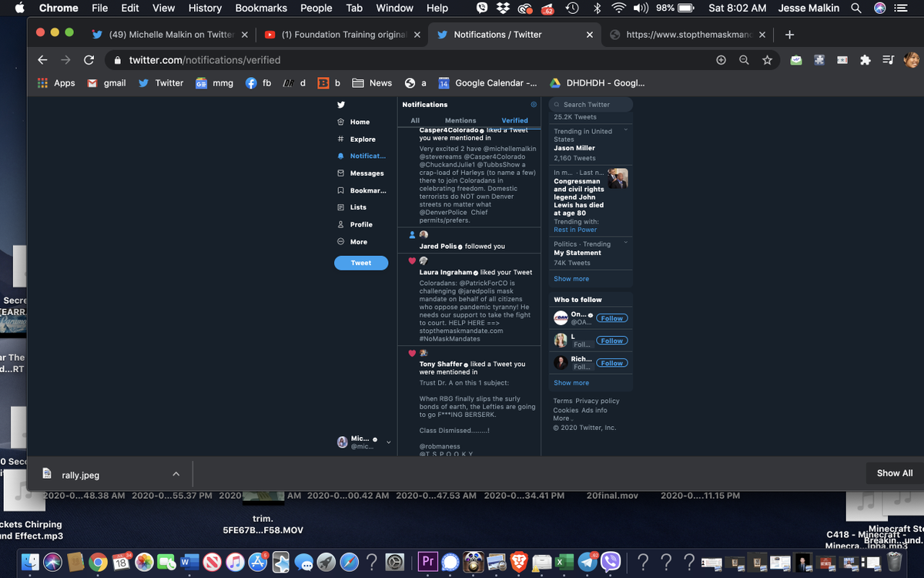Click Show All downloads button

(895, 473)
